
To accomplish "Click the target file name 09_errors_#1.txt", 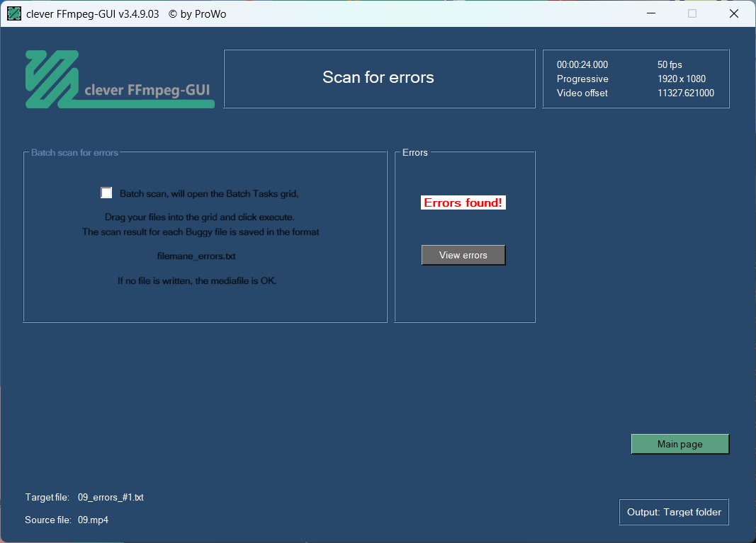I will click(x=111, y=497).
